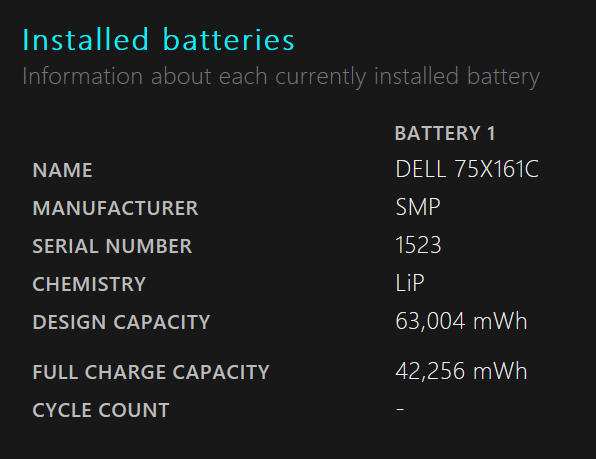
Task: Click the SERIAL NUMBER label
Action: (112, 246)
